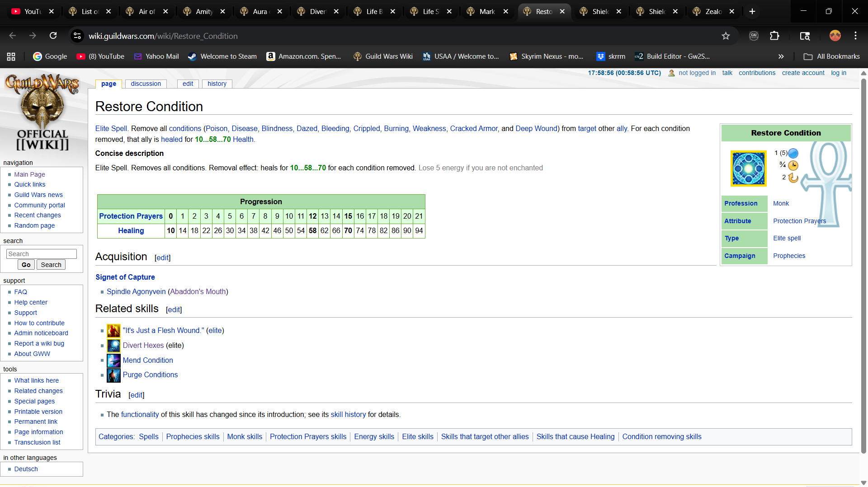868x487 pixels.
Task: View site information icon in address bar
Action: coord(78,36)
